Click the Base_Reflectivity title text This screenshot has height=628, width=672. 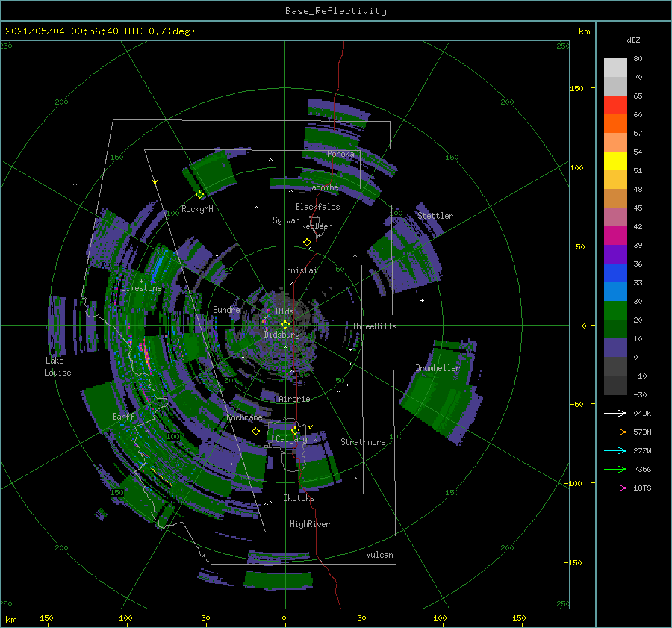[x=336, y=11]
